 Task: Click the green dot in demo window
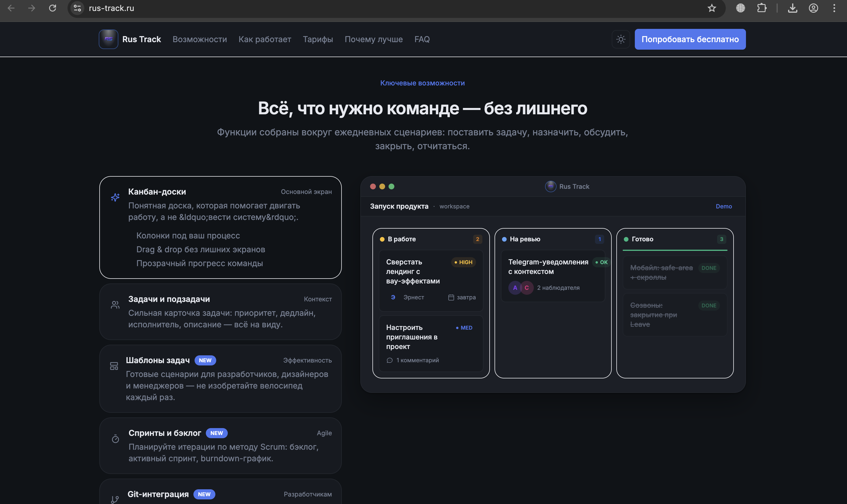[391, 186]
